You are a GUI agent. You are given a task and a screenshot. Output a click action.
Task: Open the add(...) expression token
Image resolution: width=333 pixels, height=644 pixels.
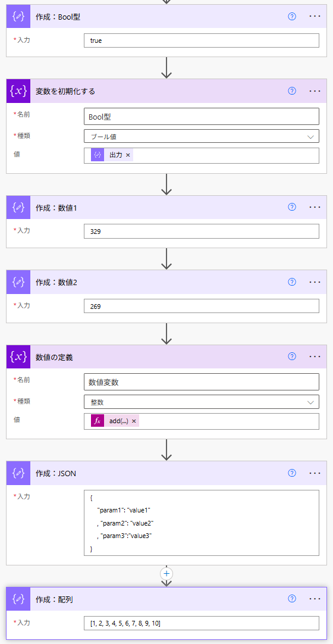coord(119,421)
